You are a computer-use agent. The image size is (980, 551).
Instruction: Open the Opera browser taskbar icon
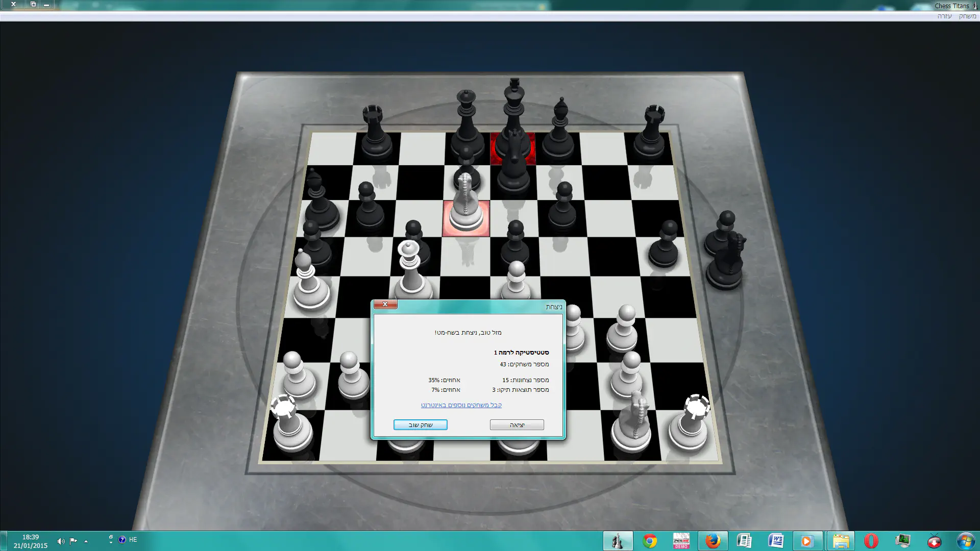coord(871,541)
